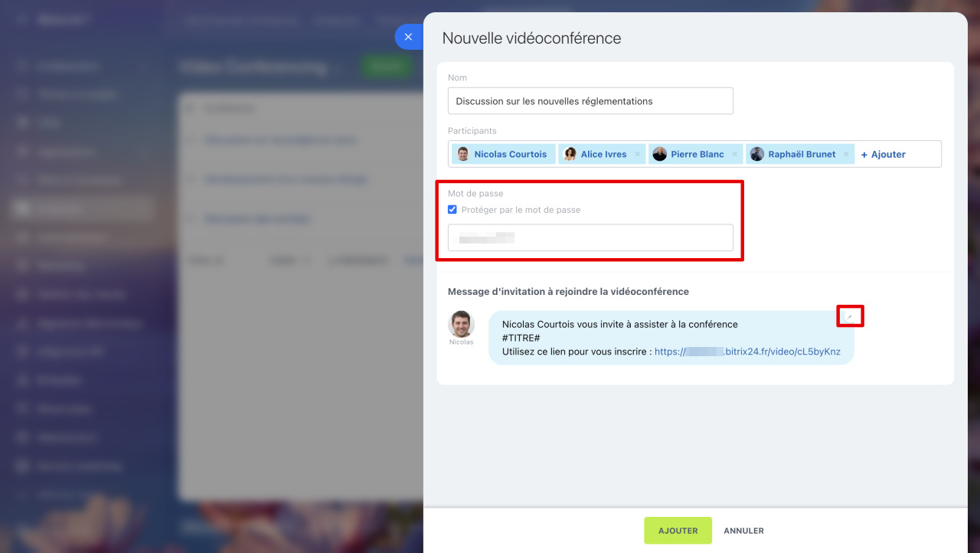The height and width of the screenshot is (553, 980).
Task: Click 'Nouvelle vidéoconférence' panel title
Action: [531, 38]
